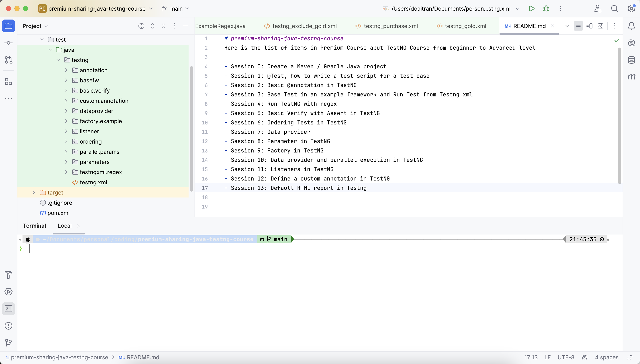Open the Structure tool window

(x=8, y=82)
